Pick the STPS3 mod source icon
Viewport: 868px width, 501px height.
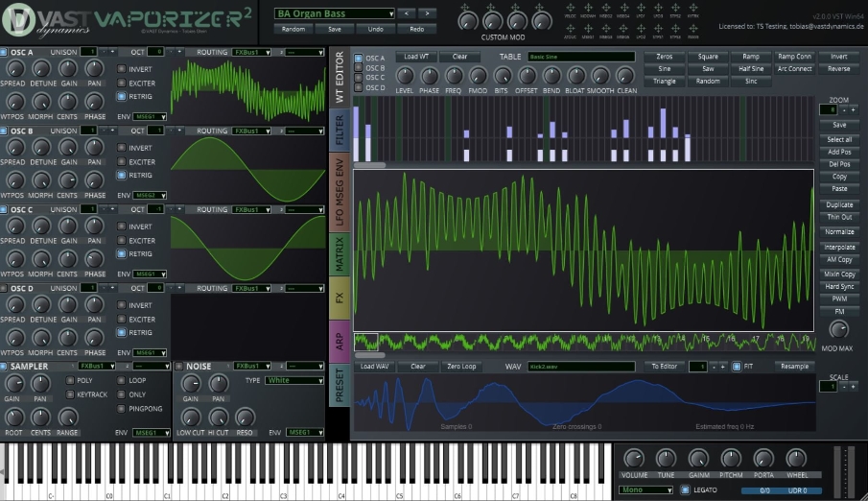pos(675,29)
